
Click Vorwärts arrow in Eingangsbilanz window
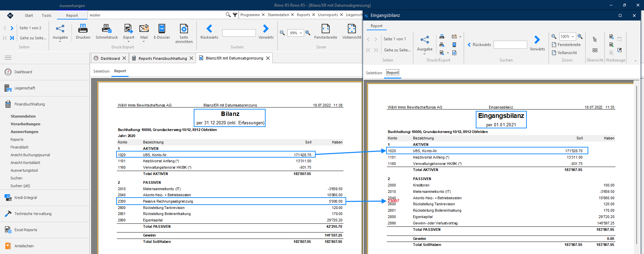[537, 43]
